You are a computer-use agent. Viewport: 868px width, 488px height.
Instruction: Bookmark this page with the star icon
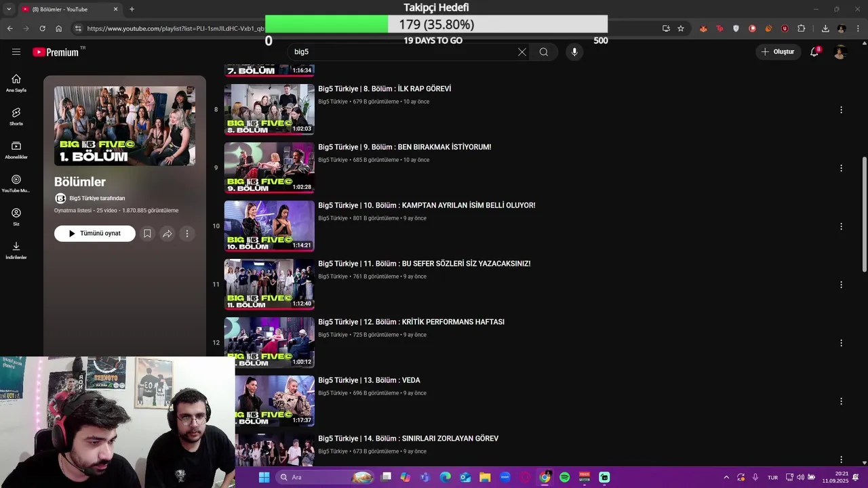(x=681, y=28)
